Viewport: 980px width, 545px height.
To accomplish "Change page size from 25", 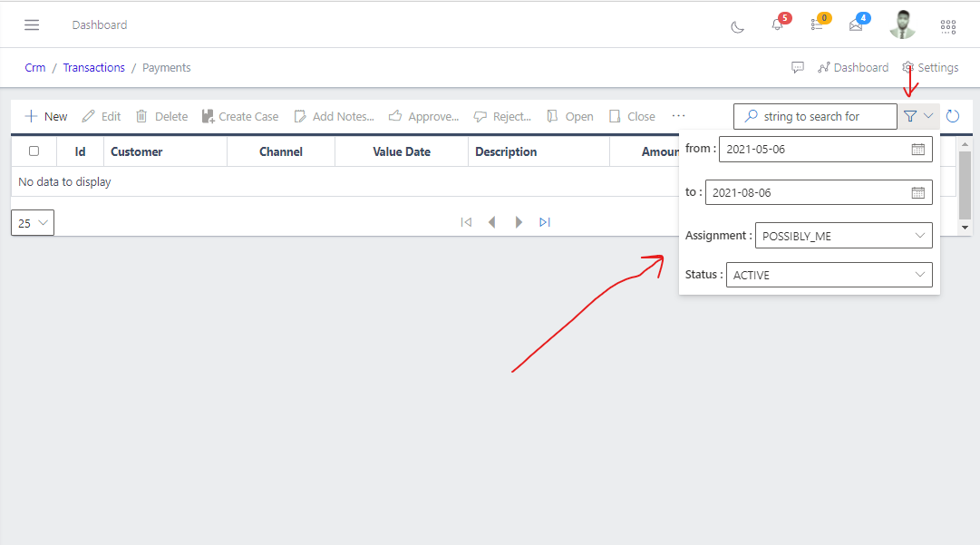I will 32,222.
